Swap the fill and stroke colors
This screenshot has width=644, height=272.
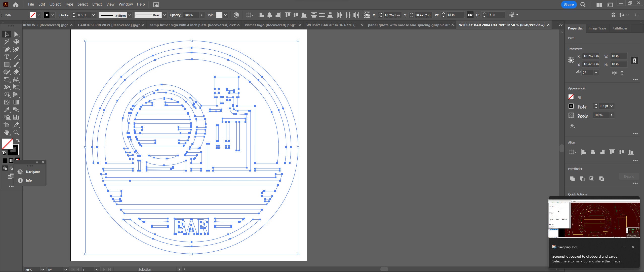click(x=18, y=140)
